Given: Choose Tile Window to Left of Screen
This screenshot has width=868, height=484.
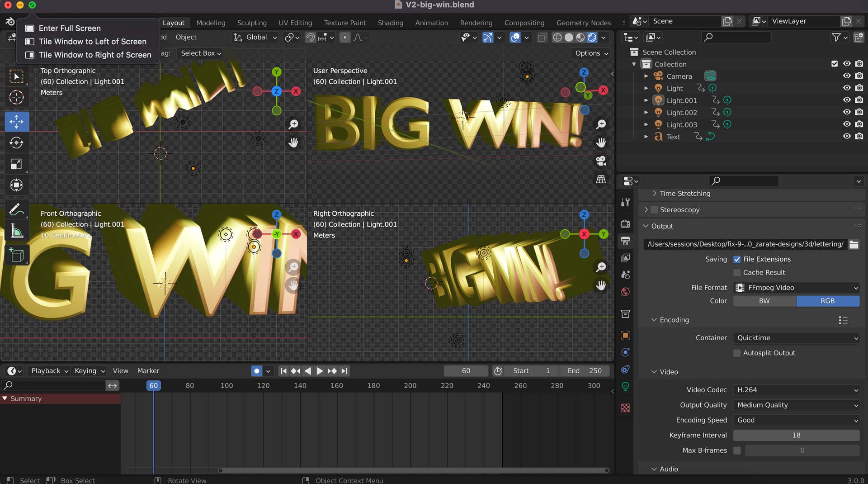Looking at the screenshot, I should click(92, 41).
